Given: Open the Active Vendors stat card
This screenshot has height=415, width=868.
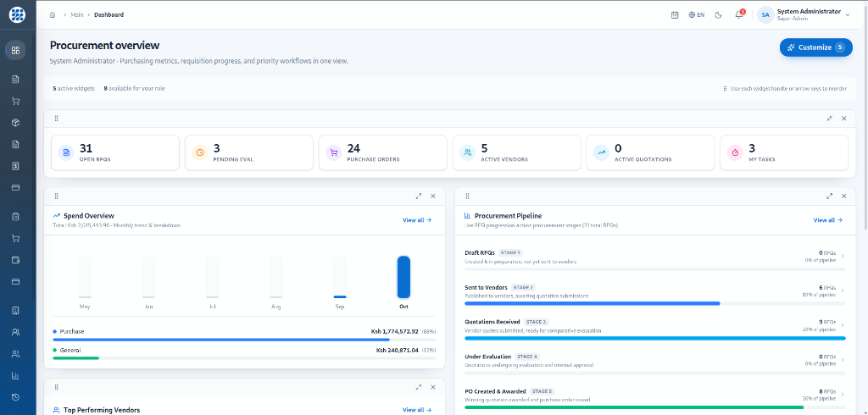Looking at the screenshot, I should pos(516,152).
